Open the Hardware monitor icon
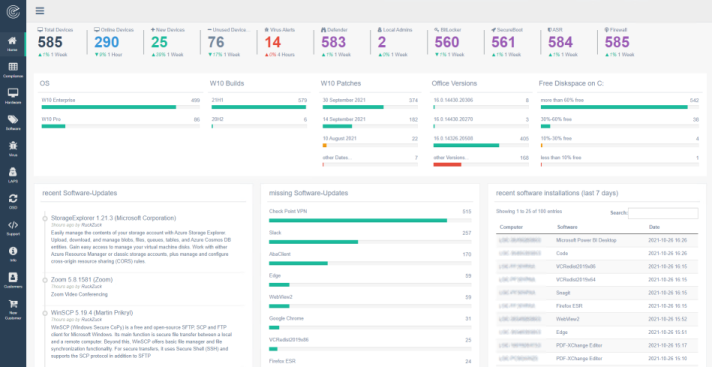Image resolution: width=712 pixels, height=367 pixels. [x=13, y=96]
